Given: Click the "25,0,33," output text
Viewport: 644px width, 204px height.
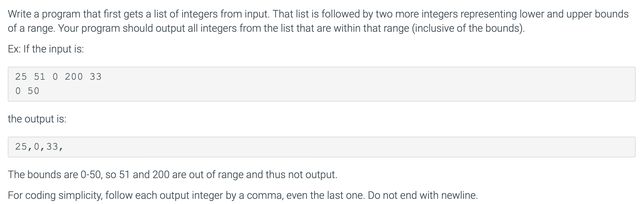Looking at the screenshot, I should [x=39, y=147].
